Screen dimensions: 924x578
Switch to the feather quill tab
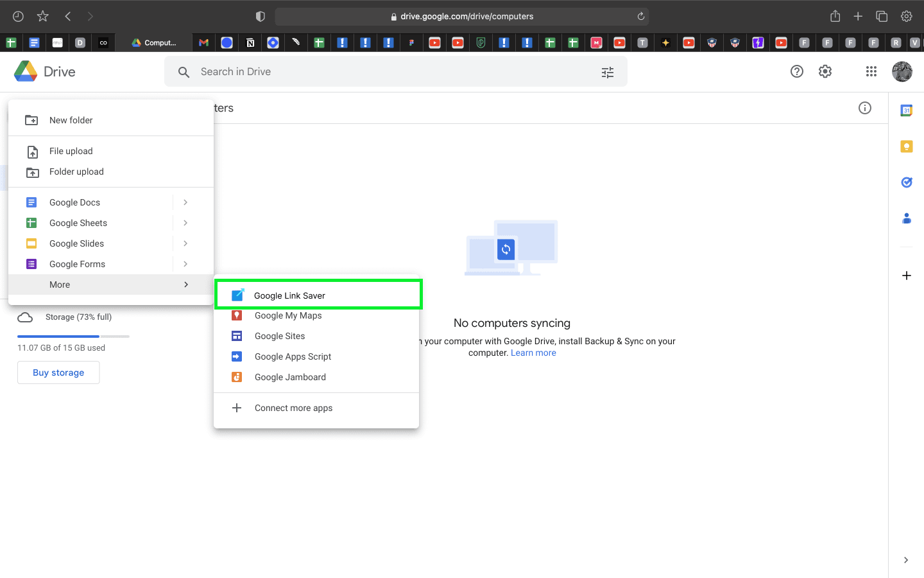click(x=296, y=43)
